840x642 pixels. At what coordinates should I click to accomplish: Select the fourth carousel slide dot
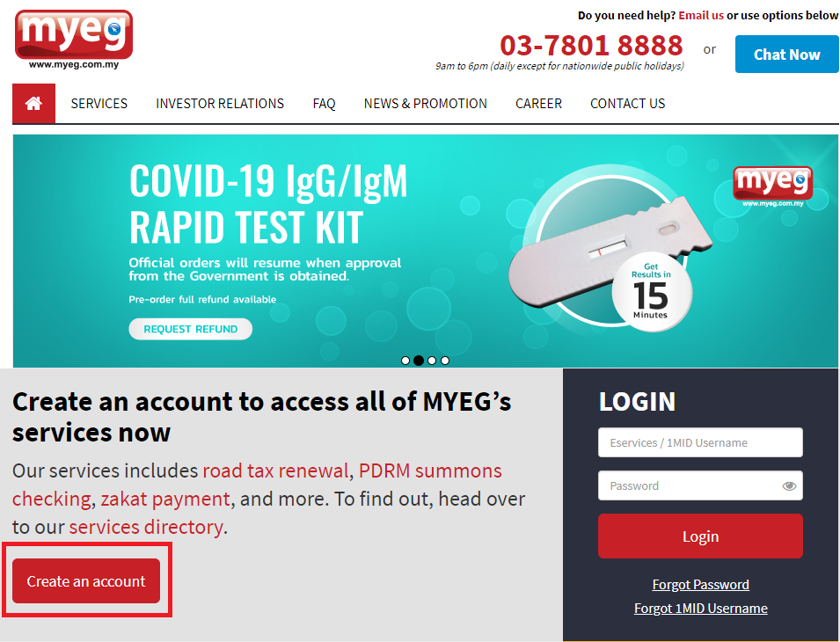(445, 361)
